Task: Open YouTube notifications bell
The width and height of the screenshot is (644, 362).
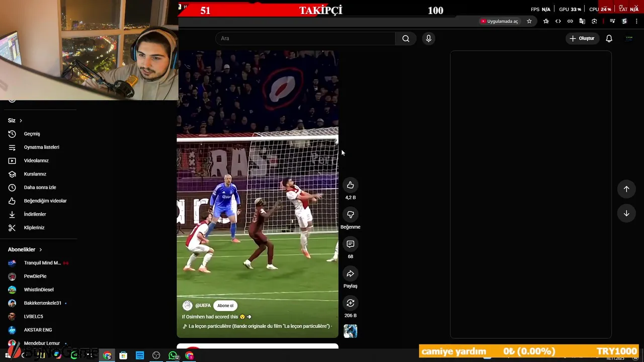Action: 609,38
